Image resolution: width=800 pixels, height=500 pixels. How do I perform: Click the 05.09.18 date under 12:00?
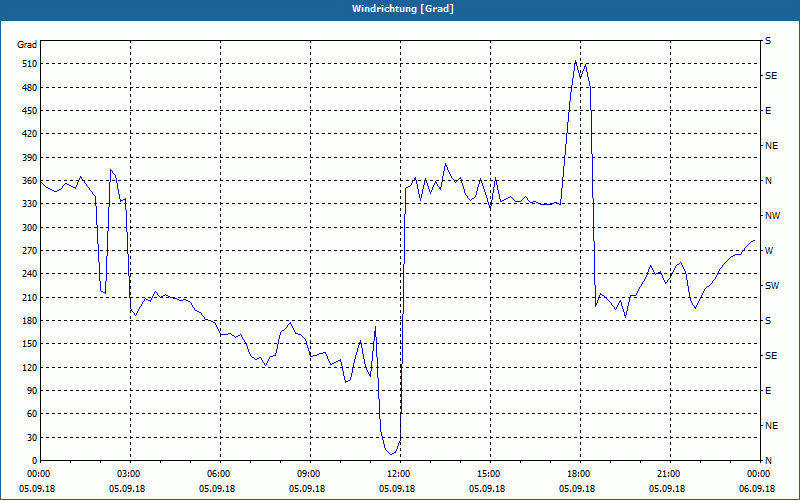click(397, 489)
